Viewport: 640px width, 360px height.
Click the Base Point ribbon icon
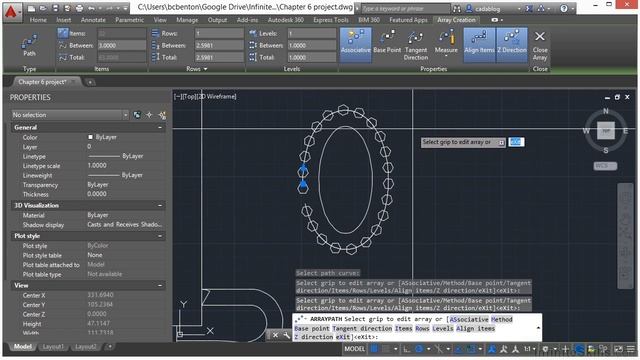coord(387,37)
